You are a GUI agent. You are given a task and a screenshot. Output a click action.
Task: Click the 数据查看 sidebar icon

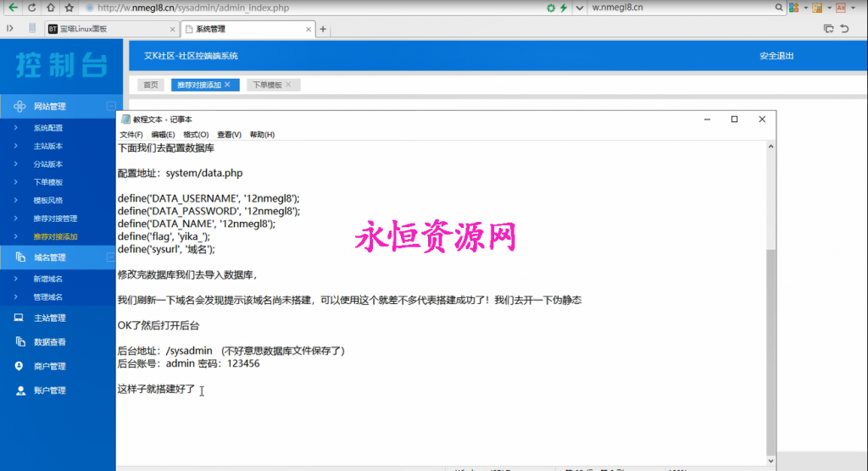pyautogui.click(x=19, y=342)
